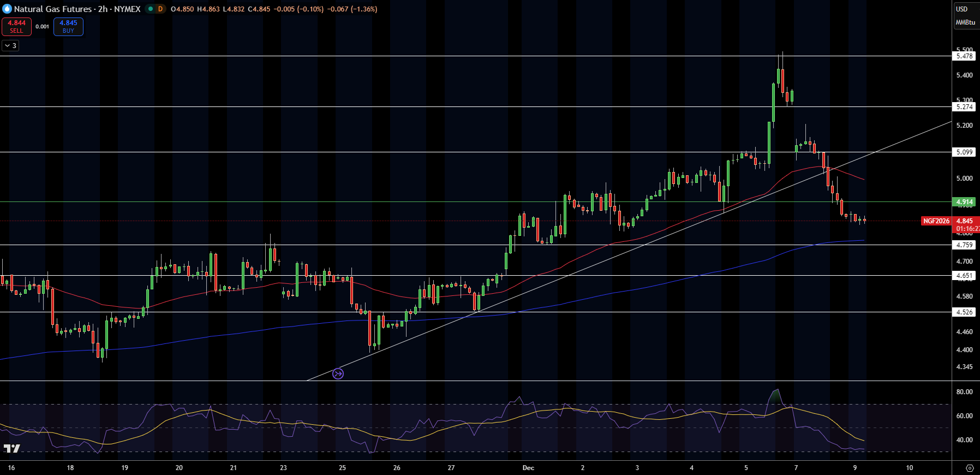The image size is (980, 475).
Task: Click the NGF2026 symbol price label
Action: pyautogui.click(x=936, y=221)
